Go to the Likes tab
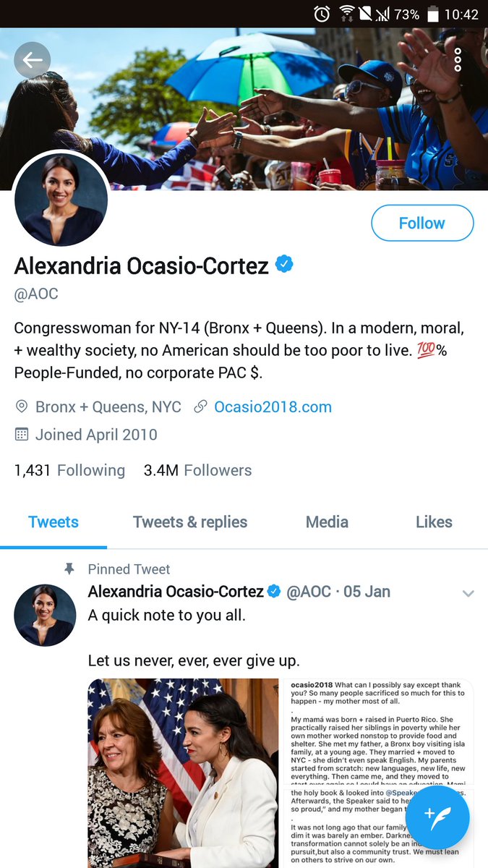488x868 pixels. coord(434,522)
